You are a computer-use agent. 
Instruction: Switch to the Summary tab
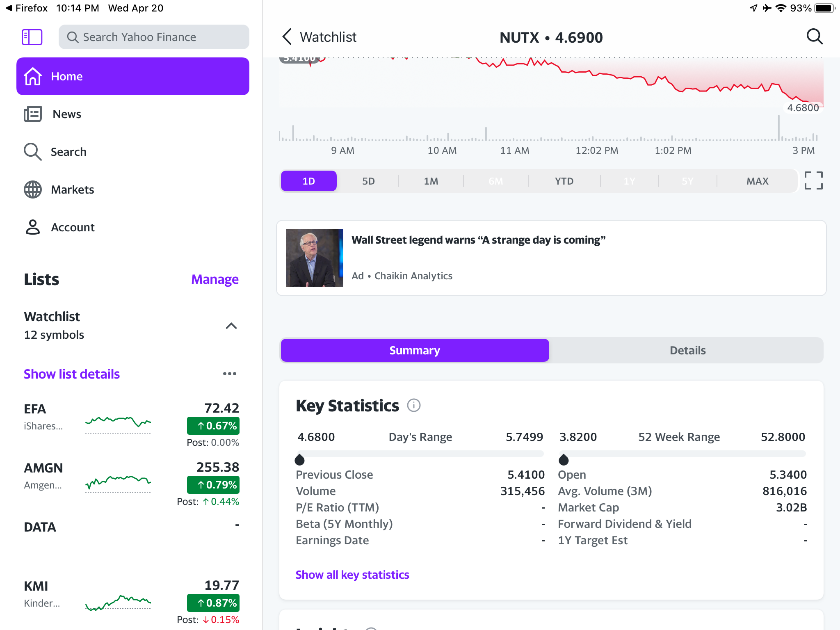pos(415,350)
